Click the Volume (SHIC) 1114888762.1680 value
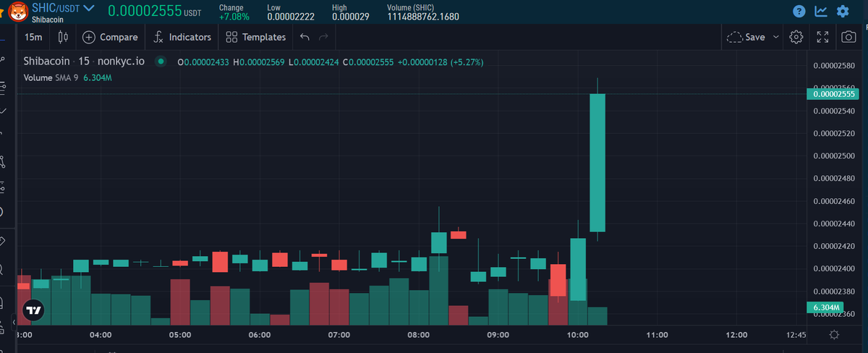Viewport: 868px width, 353px height. 422,16
